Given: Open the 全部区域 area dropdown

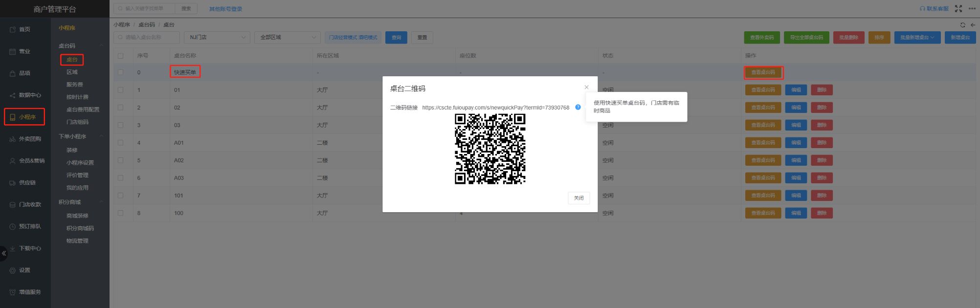Looking at the screenshot, I should (288, 37).
